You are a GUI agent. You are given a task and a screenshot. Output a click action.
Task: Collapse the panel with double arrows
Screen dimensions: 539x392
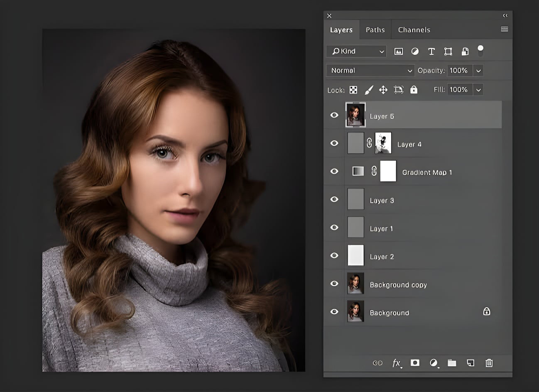505,15
